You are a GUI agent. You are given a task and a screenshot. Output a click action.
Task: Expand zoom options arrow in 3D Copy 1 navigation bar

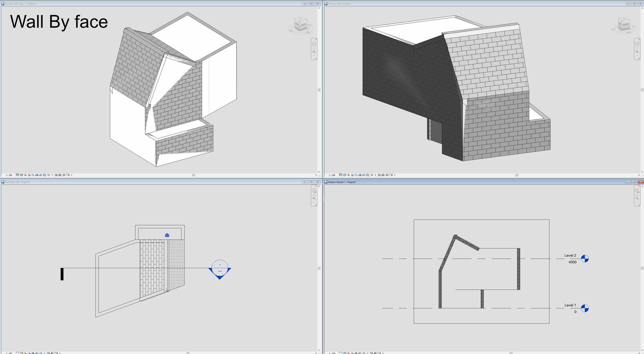pos(314,55)
